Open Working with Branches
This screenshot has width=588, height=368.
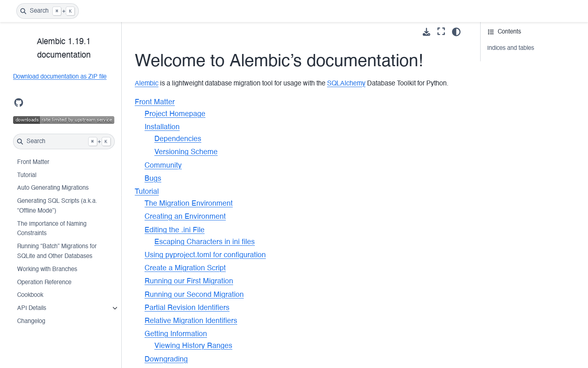pyautogui.click(x=47, y=269)
